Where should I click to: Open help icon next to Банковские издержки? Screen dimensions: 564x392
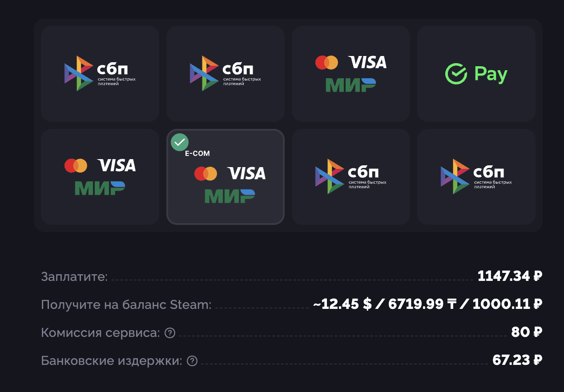click(192, 361)
